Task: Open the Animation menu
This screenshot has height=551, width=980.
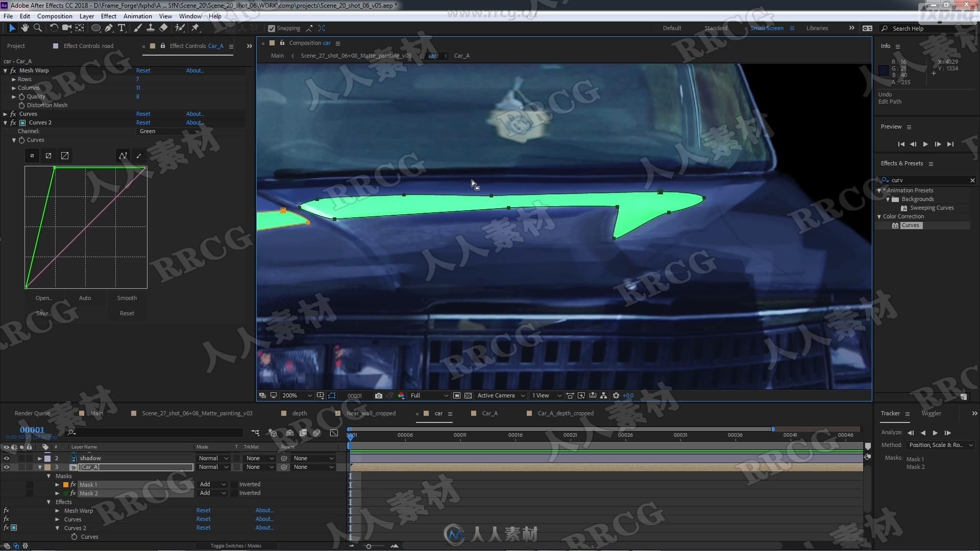Action: click(x=138, y=15)
